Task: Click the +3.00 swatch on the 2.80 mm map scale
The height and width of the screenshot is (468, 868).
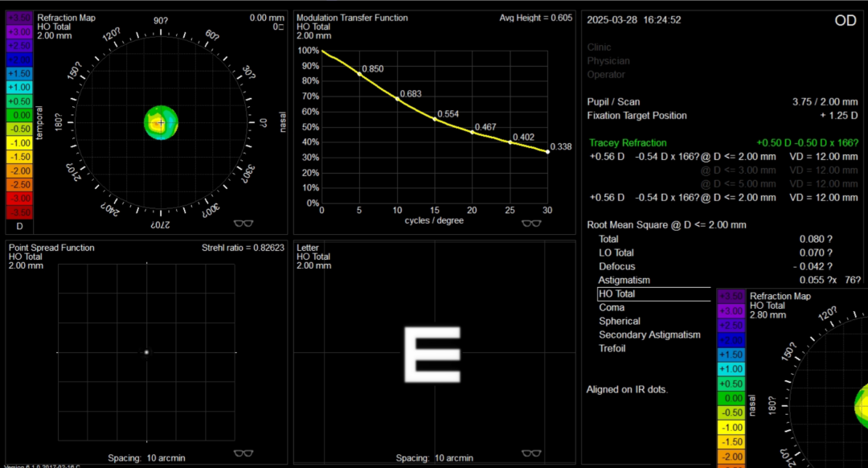Action: coord(731,310)
